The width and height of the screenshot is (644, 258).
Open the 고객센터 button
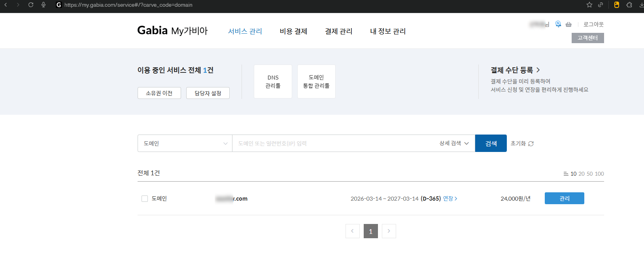(587, 38)
